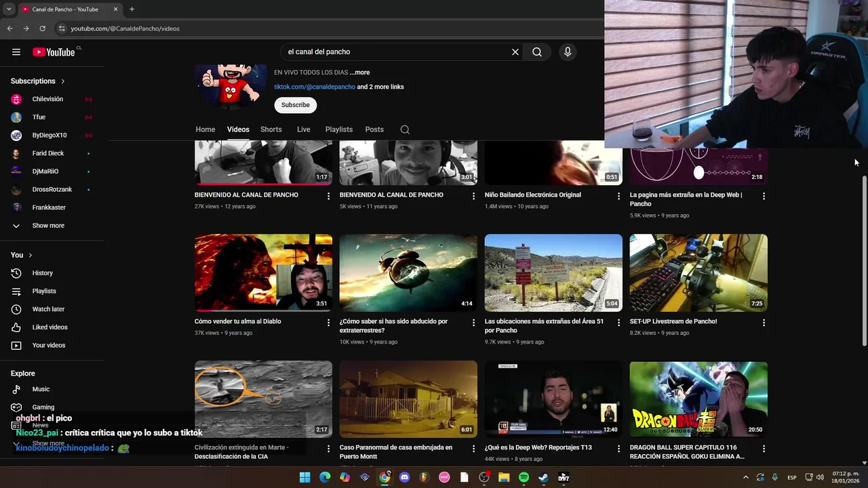868x488 pixels.
Task: Switch to Live tab
Action: pos(303,129)
